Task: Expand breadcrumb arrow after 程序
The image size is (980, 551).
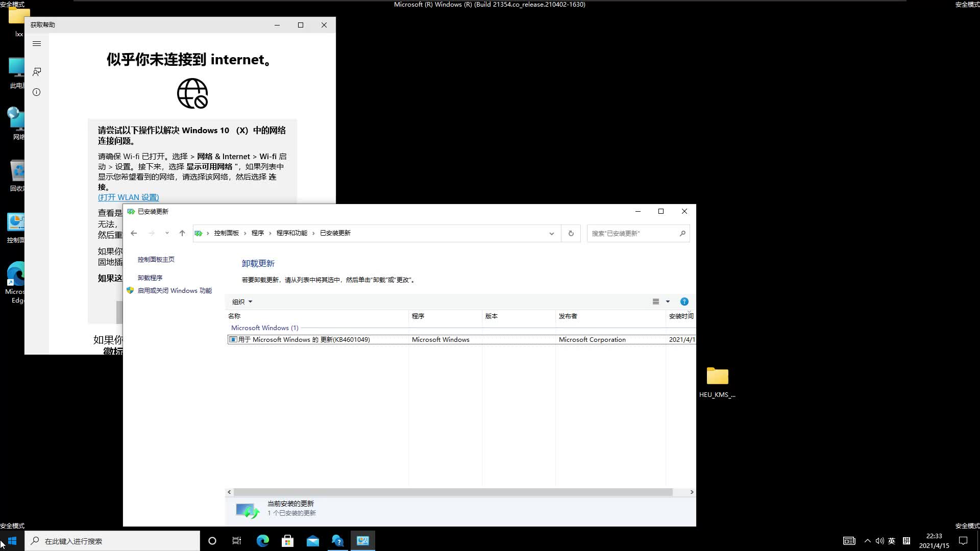Action: 270,233
